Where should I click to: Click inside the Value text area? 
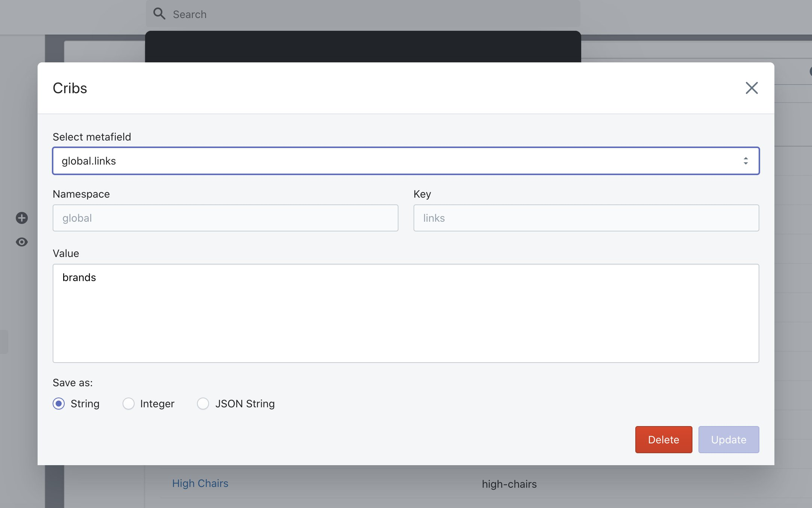coord(406,313)
